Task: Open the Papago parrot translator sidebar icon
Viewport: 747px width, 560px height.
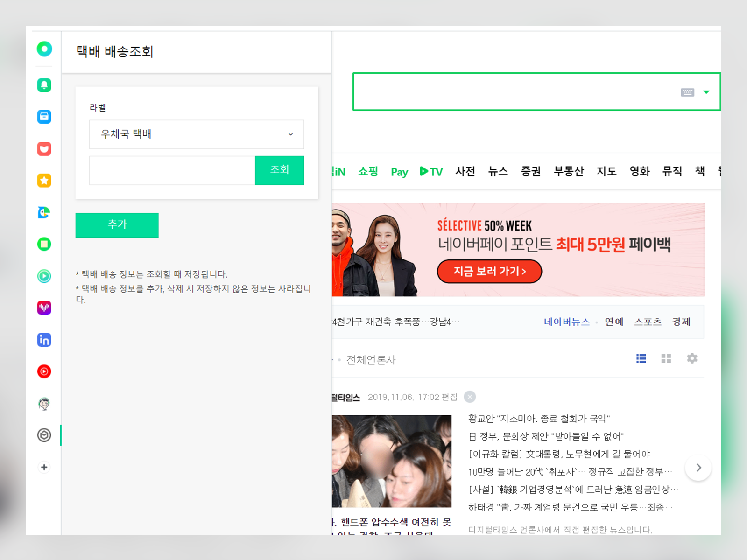Action: tap(44, 212)
